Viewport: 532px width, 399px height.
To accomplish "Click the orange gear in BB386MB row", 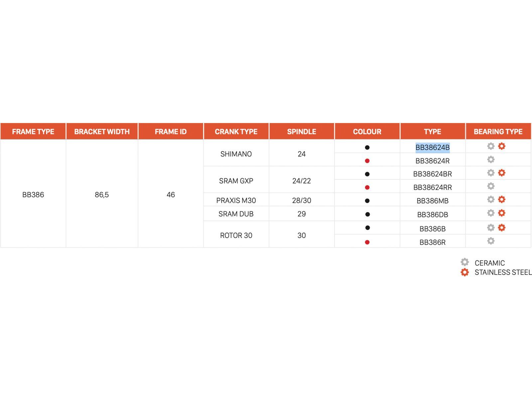I will click(501, 199).
